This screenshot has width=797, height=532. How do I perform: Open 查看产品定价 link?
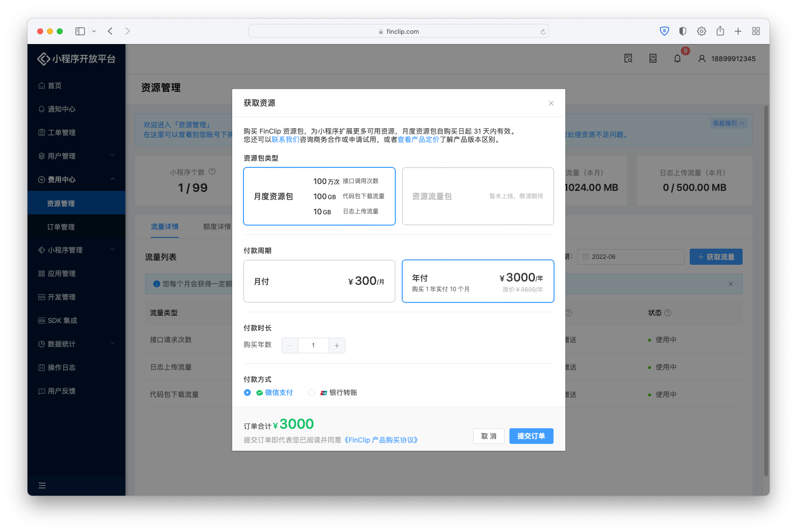[x=418, y=139]
